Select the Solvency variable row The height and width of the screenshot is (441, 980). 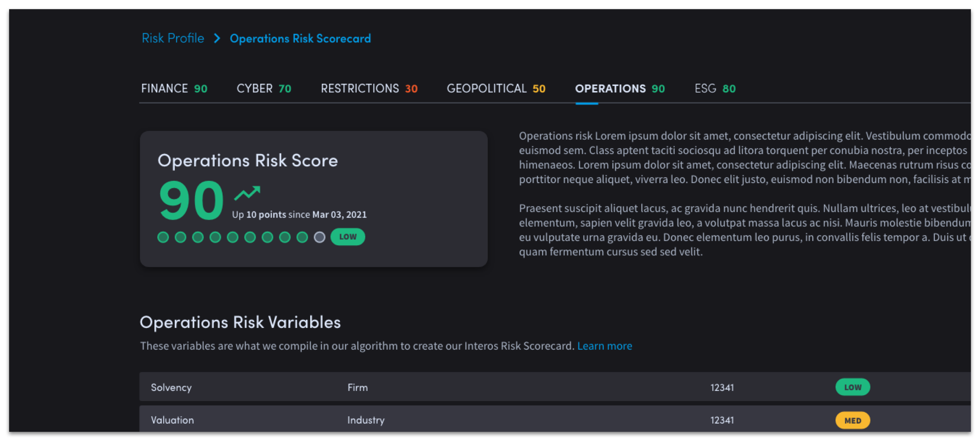click(171, 387)
